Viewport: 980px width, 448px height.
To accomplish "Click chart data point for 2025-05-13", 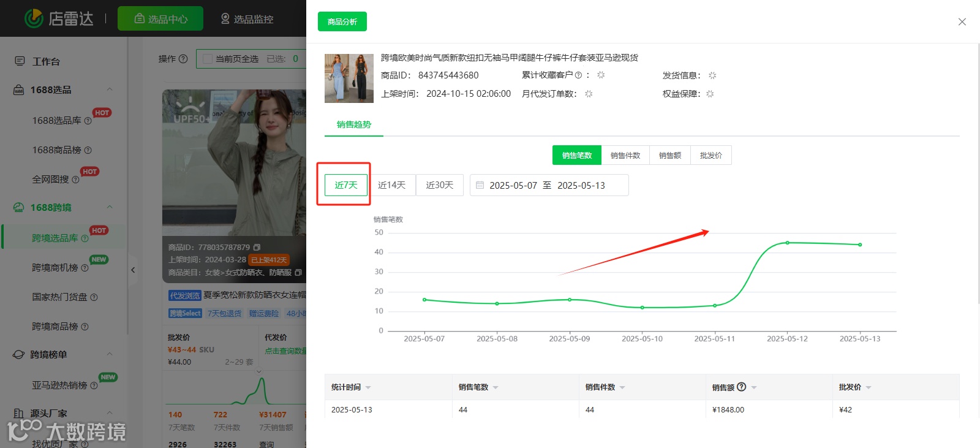I will tap(860, 245).
